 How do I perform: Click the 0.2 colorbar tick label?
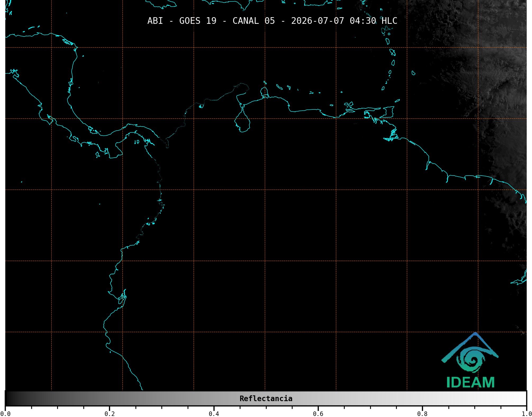point(110,414)
